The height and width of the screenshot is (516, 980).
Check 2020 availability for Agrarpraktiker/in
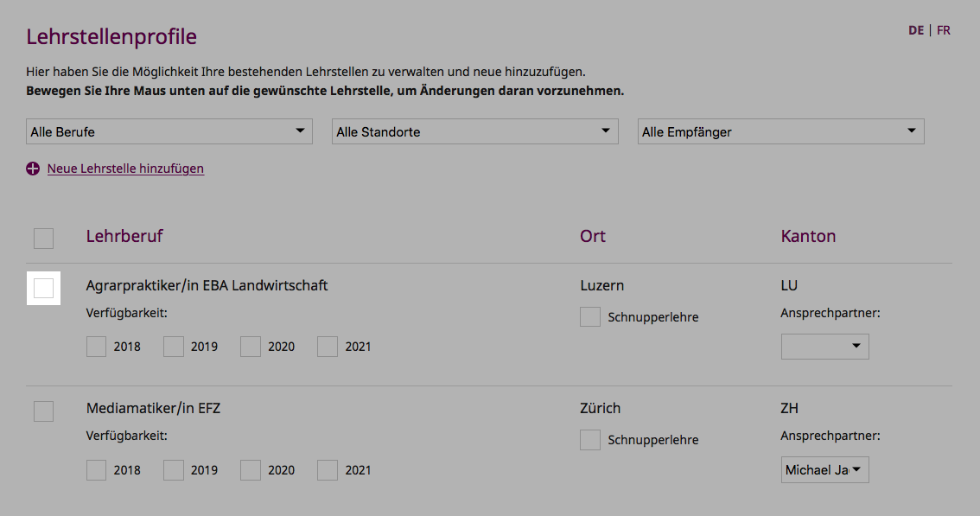[251, 347]
